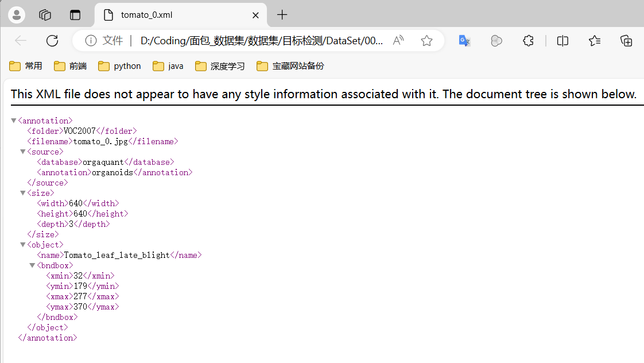Click the read aloud icon
This screenshot has width=644, height=363.
398,41
